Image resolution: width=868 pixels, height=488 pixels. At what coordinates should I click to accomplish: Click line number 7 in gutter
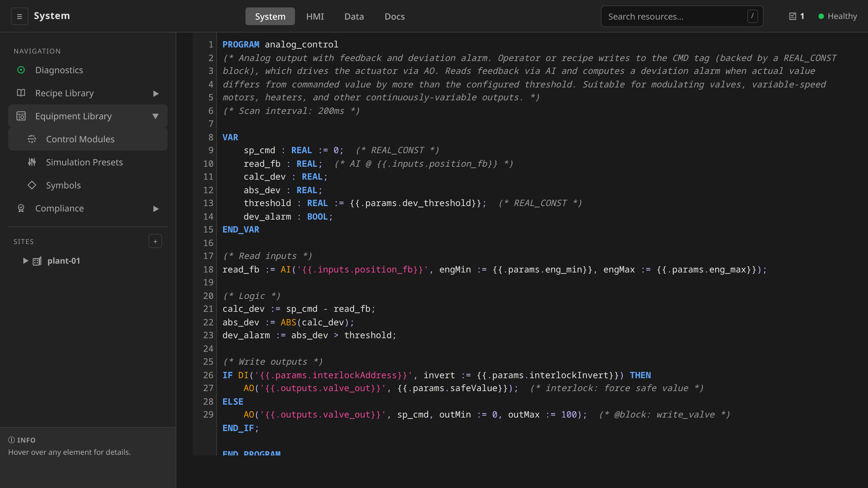[x=211, y=124]
